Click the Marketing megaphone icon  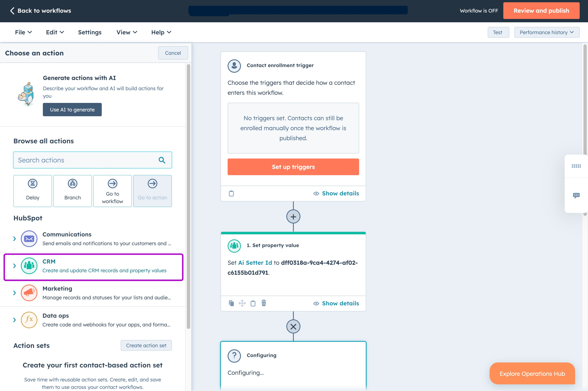click(x=29, y=293)
